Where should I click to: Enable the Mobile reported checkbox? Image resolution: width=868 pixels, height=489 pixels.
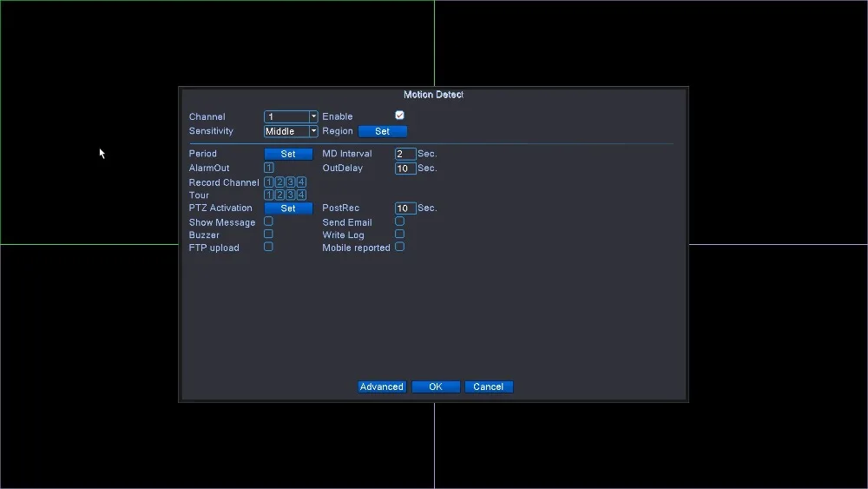tap(399, 247)
